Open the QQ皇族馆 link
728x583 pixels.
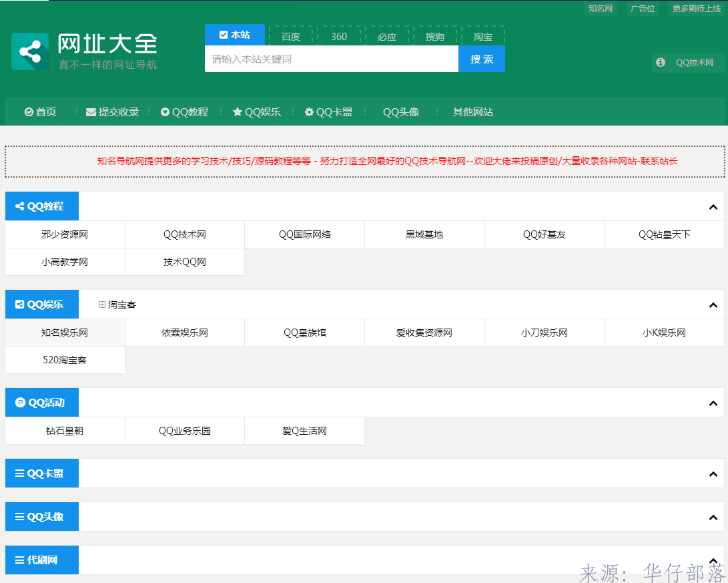[x=304, y=333]
